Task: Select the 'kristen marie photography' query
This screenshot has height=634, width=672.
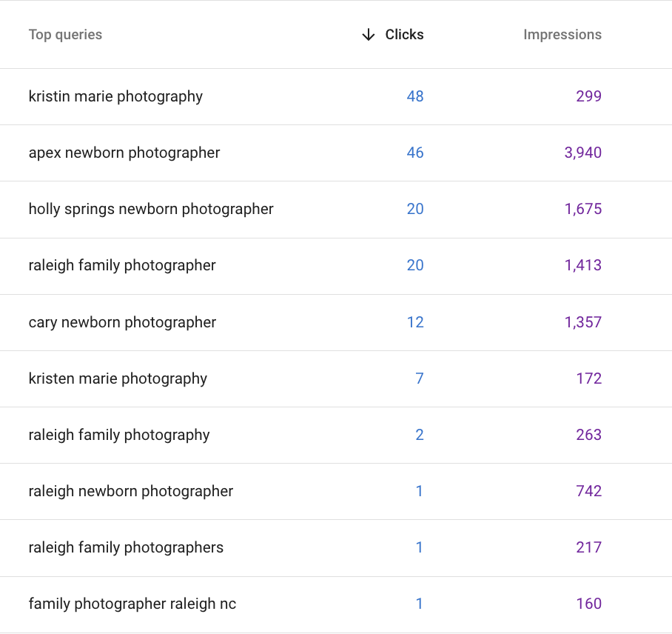Action: coord(118,378)
